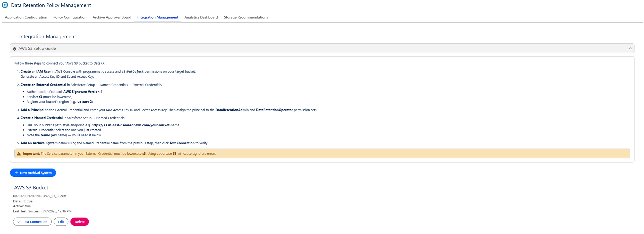Click the 'Follow these steps to connect' intro text
Screen dimensions: 644x234
pos(60,63)
